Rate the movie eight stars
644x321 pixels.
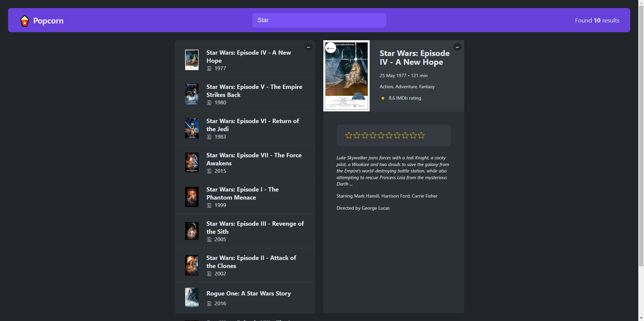tap(405, 135)
